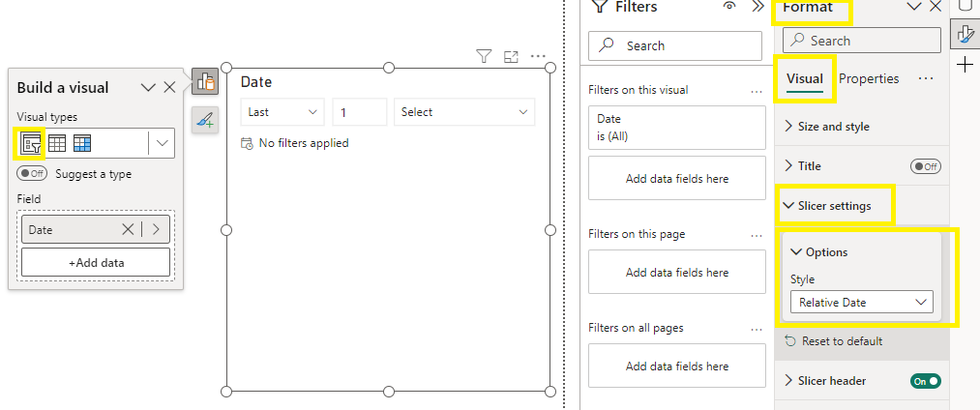The height and width of the screenshot is (410, 980).
Task: Click the Filters pane Search box
Action: pyautogui.click(x=675, y=45)
